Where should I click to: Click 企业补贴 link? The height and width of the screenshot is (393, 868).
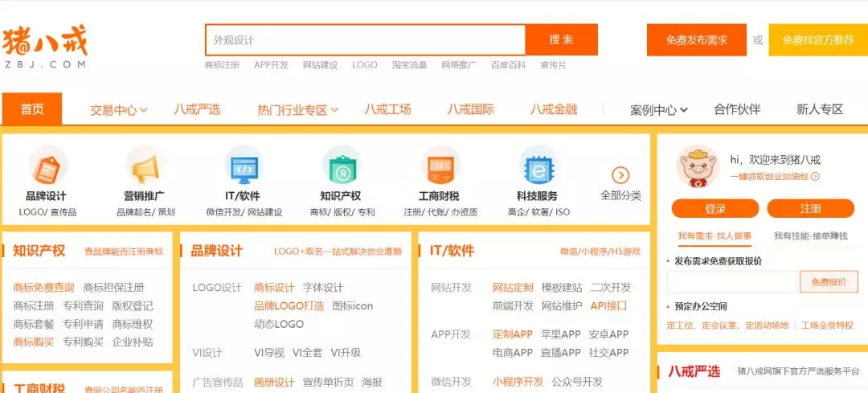click(x=133, y=342)
